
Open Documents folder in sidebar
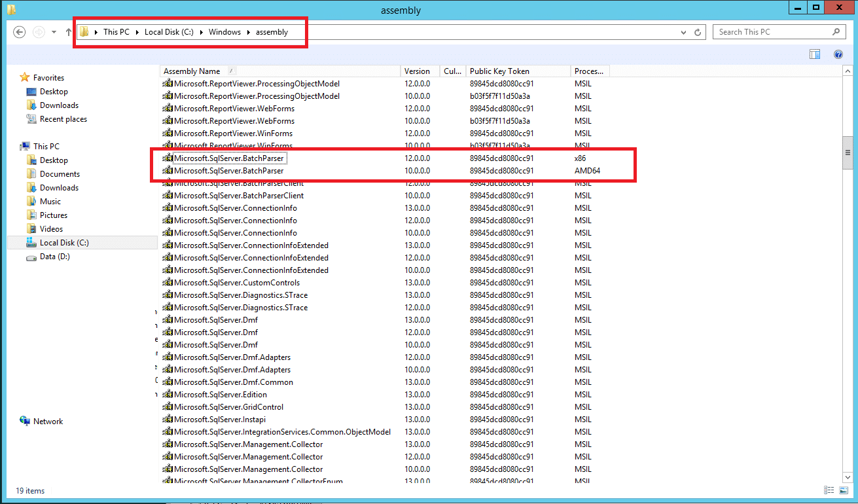point(60,174)
